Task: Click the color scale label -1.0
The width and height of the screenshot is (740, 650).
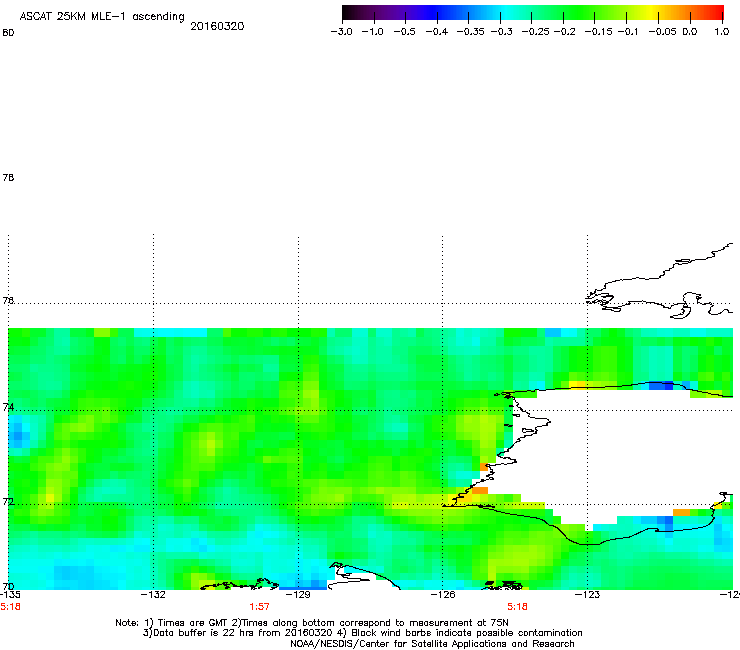Action: tap(372, 32)
